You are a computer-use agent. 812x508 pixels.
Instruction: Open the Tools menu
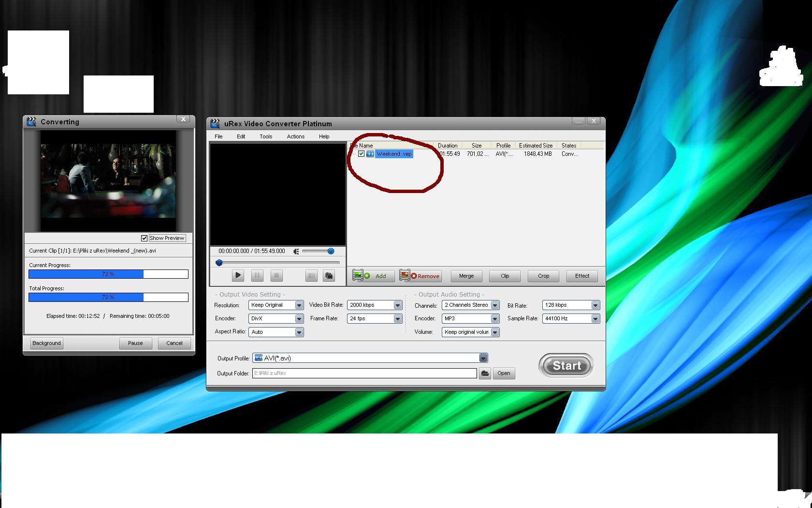pyautogui.click(x=266, y=136)
